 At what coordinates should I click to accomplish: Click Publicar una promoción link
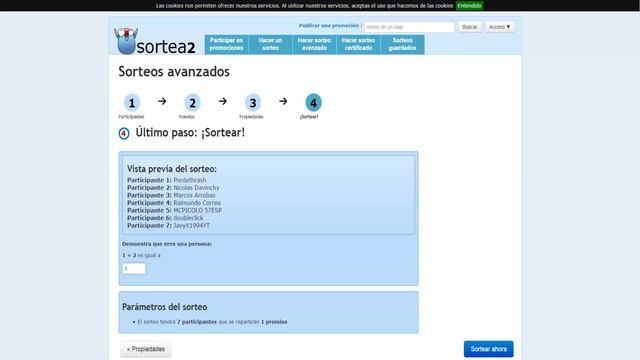pos(329,26)
